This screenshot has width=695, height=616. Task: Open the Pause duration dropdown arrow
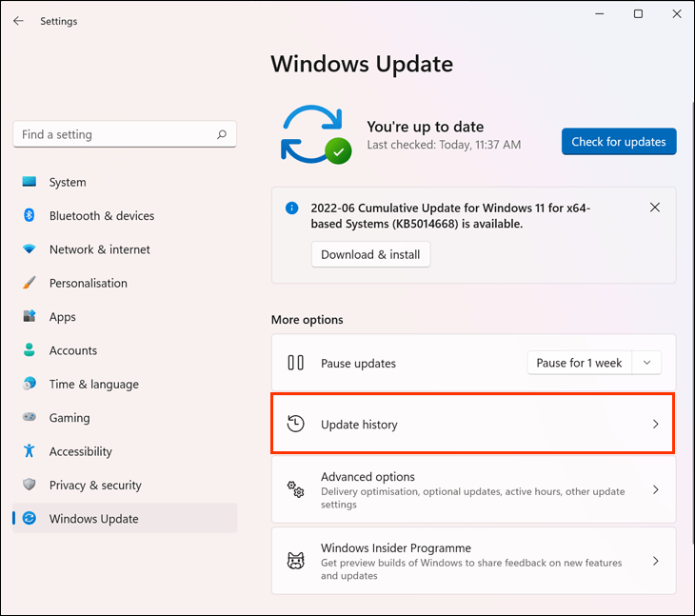646,363
